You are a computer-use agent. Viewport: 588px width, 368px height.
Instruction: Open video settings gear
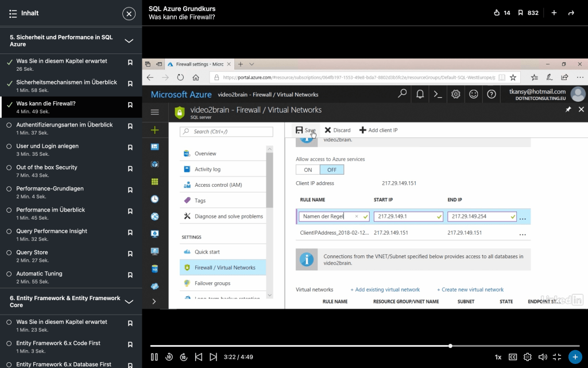(528, 357)
